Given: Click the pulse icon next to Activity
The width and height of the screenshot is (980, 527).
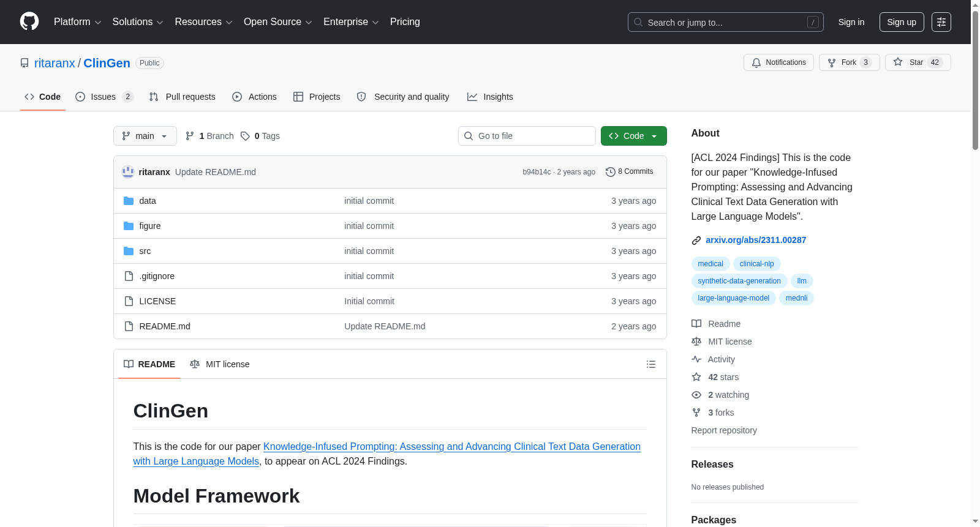Looking at the screenshot, I should (696, 359).
